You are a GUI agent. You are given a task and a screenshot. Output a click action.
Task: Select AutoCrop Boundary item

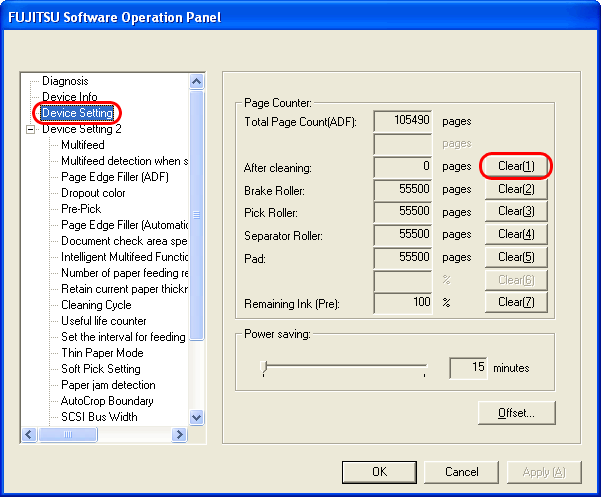(107, 401)
